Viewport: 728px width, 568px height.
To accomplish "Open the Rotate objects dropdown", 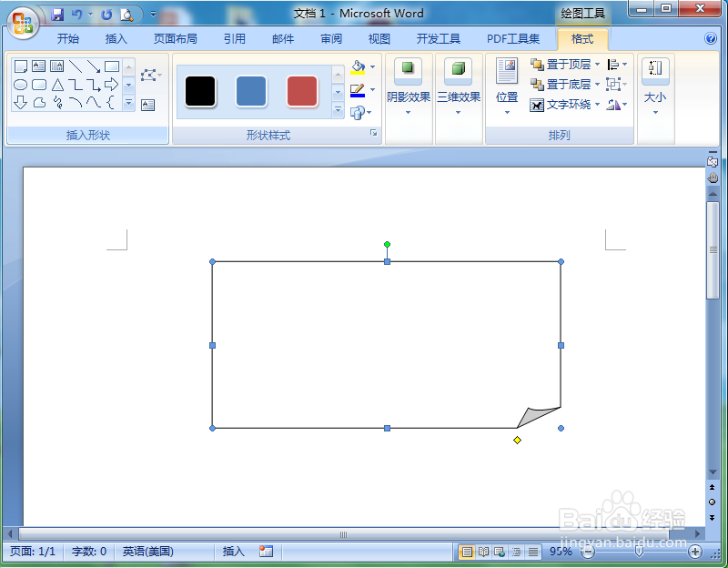I will pyautogui.click(x=617, y=105).
